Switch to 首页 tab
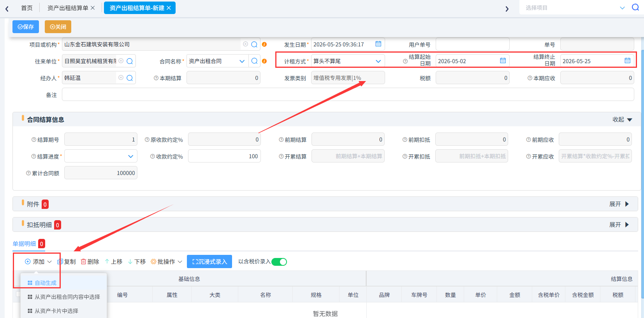This screenshot has height=318, width=644. click(27, 8)
